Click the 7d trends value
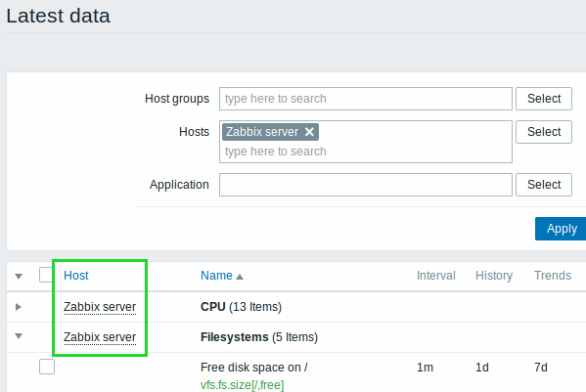This screenshot has height=392, width=586. [541, 368]
